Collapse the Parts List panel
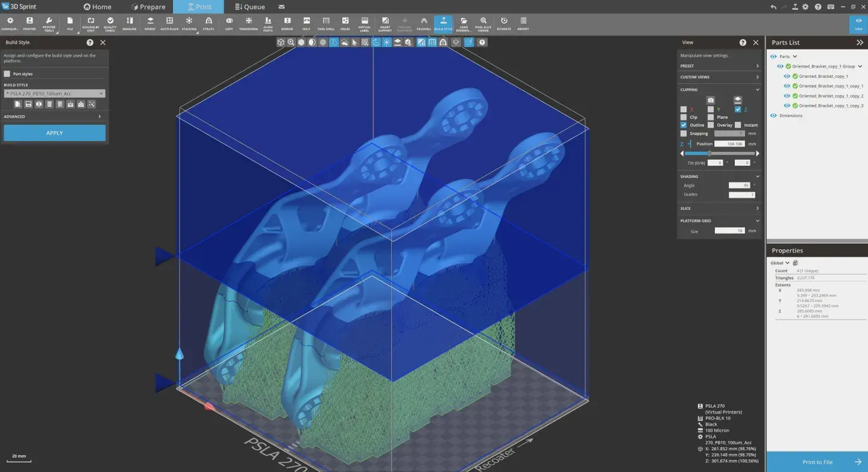 860,43
